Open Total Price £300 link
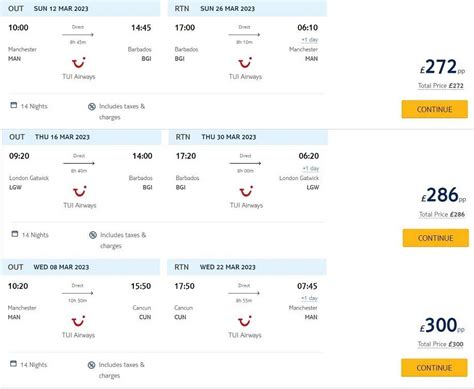The image size is (474, 389). point(440,344)
